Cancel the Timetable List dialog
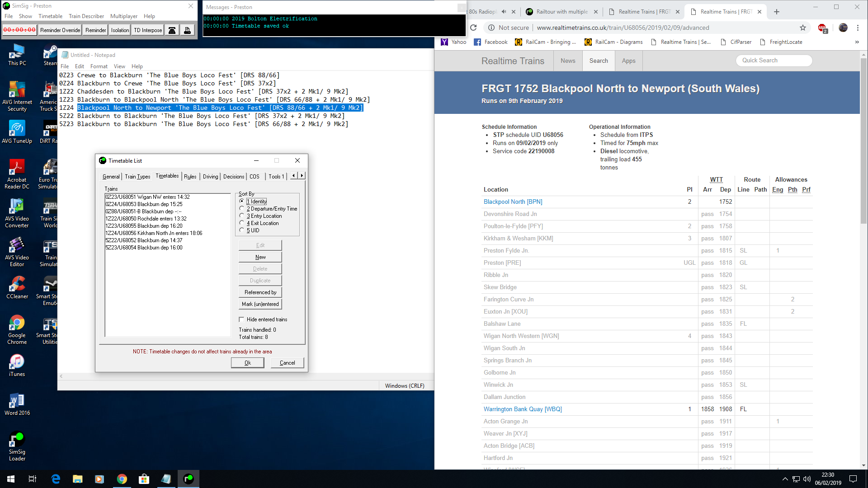The height and width of the screenshot is (488, 868). click(x=288, y=363)
